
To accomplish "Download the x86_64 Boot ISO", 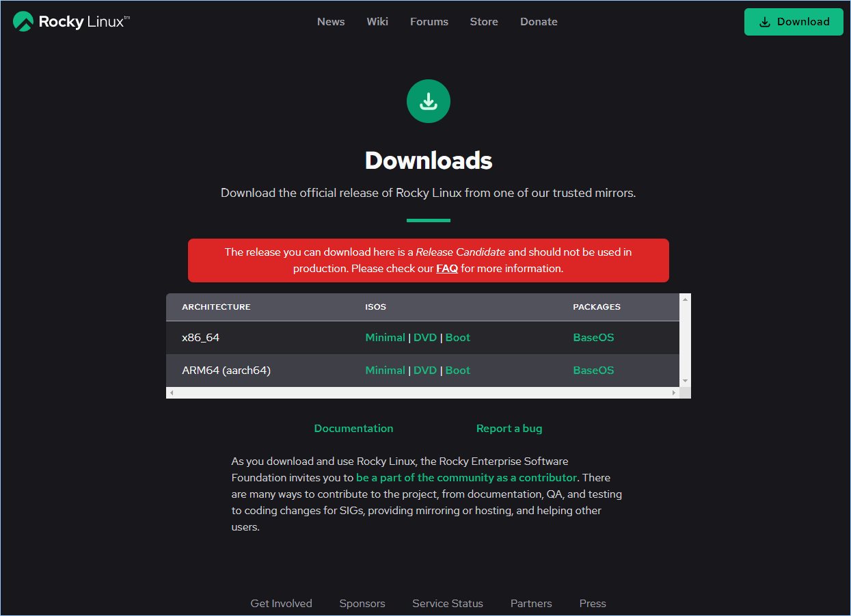I will coord(458,338).
